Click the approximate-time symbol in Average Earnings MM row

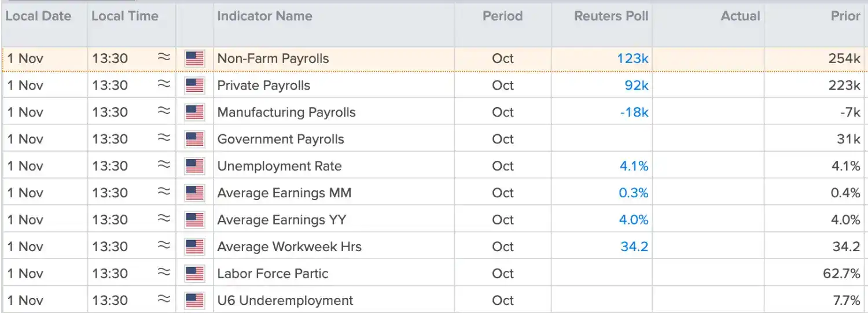[x=164, y=192]
